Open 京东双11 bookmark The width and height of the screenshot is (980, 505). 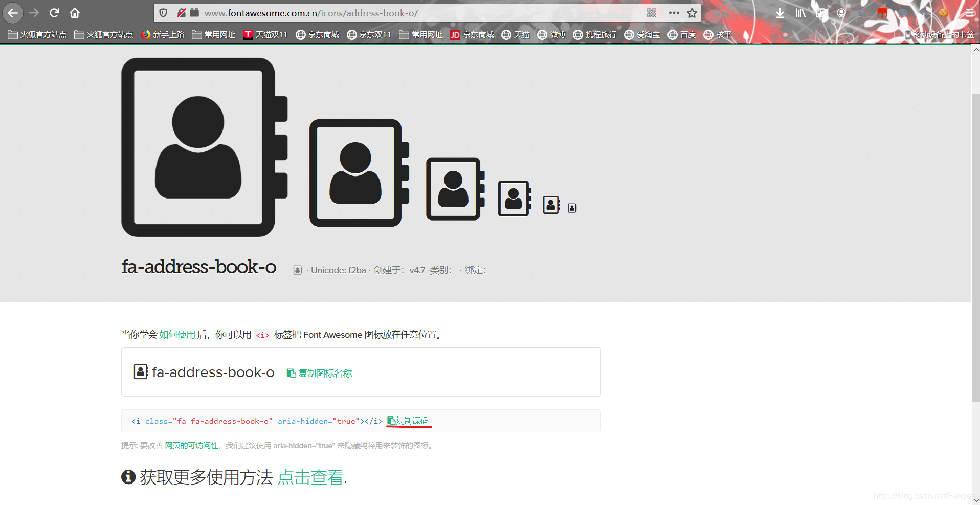point(369,35)
